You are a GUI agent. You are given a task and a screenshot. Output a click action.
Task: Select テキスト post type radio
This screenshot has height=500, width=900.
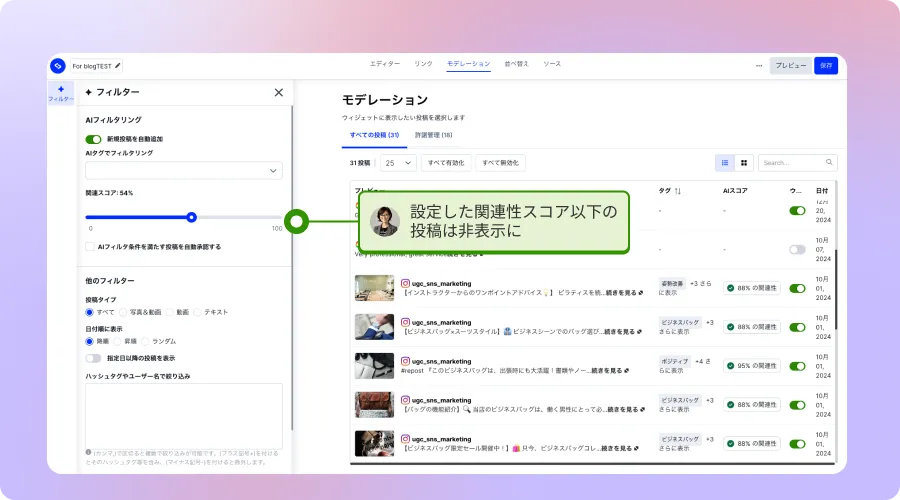tap(197, 312)
